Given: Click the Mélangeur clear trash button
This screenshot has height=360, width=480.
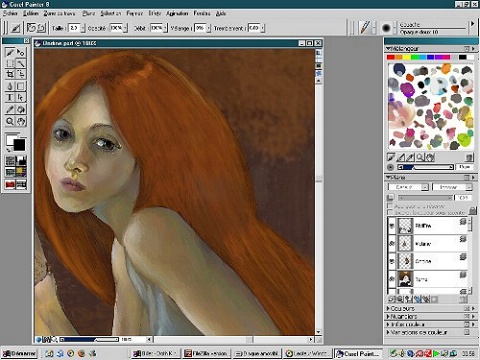Looking at the screenshot, I should (x=470, y=157).
